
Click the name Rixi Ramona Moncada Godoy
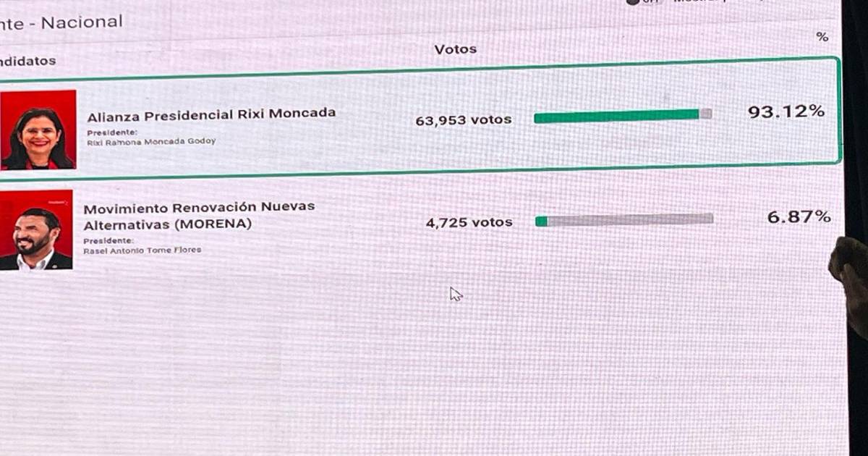(151, 142)
